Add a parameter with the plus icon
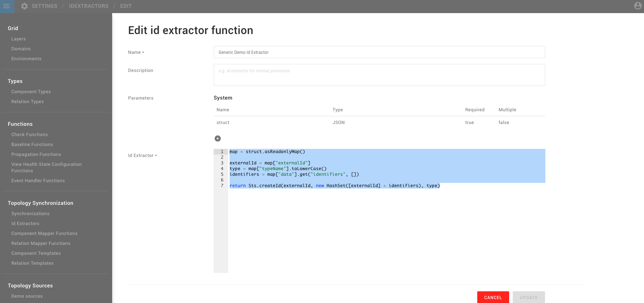Image resolution: width=644 pixels, height=303 pixels. (x=218, y=139)
